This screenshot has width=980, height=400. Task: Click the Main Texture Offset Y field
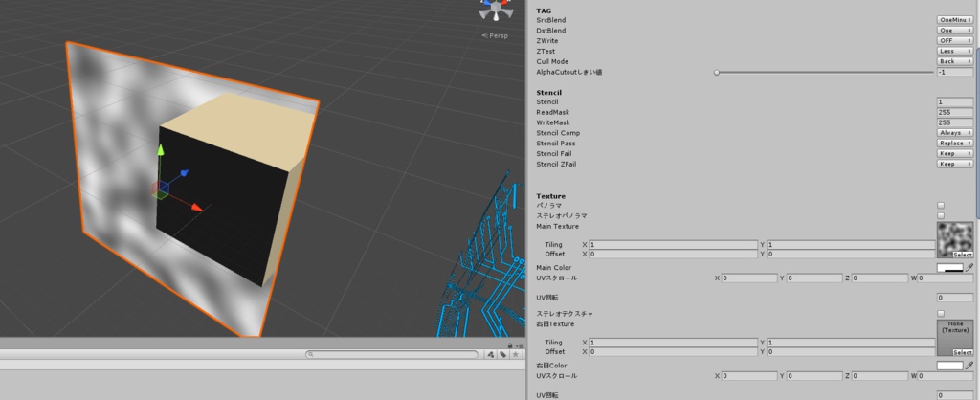click(x=851, y=254)
